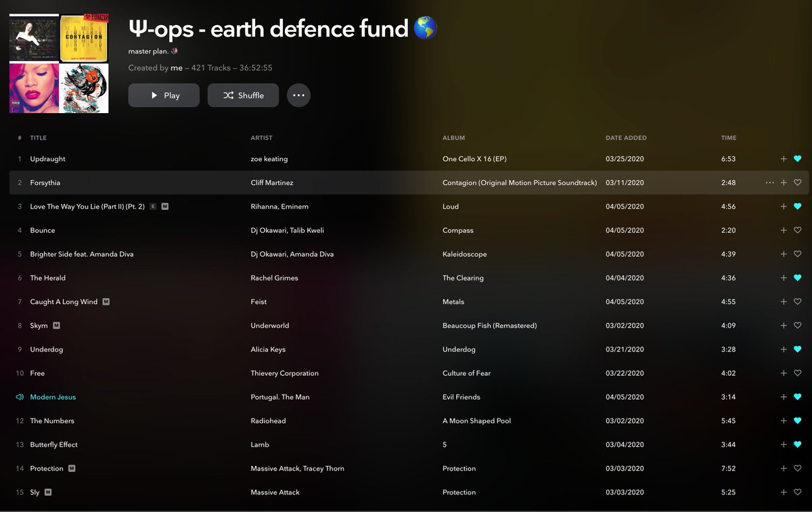Add Caught A Long Wind to playlist
This screenshot has height=512, width=812.
[x=784, y=301]
